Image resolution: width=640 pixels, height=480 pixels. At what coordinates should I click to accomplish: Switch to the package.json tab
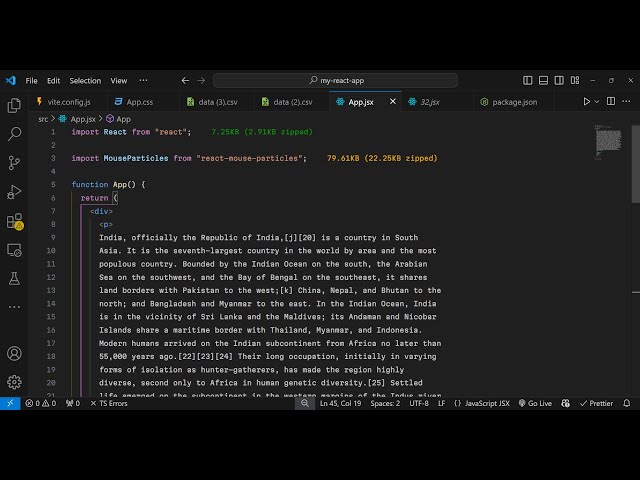(514, 102)
